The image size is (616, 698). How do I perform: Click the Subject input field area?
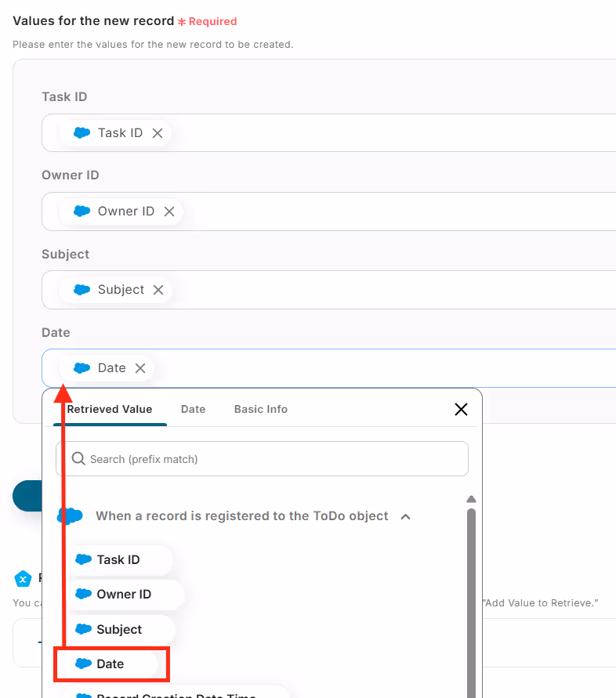[x=328, y=290]
